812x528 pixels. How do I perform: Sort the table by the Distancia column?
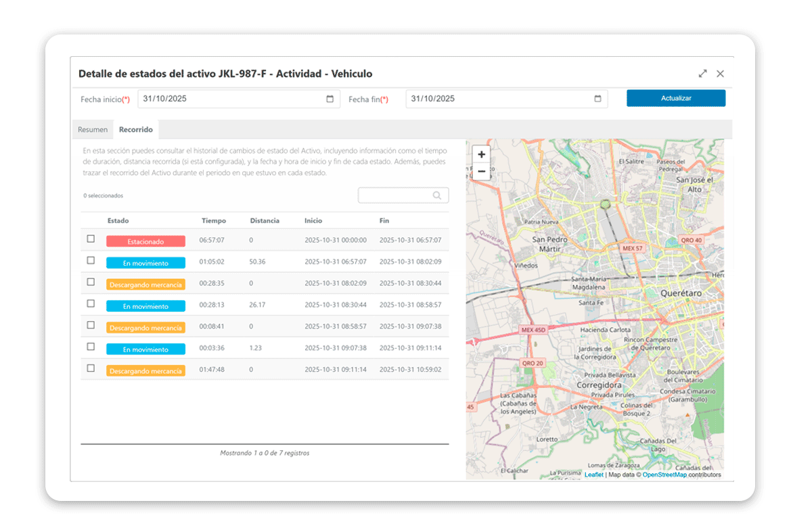pos(265,220)
